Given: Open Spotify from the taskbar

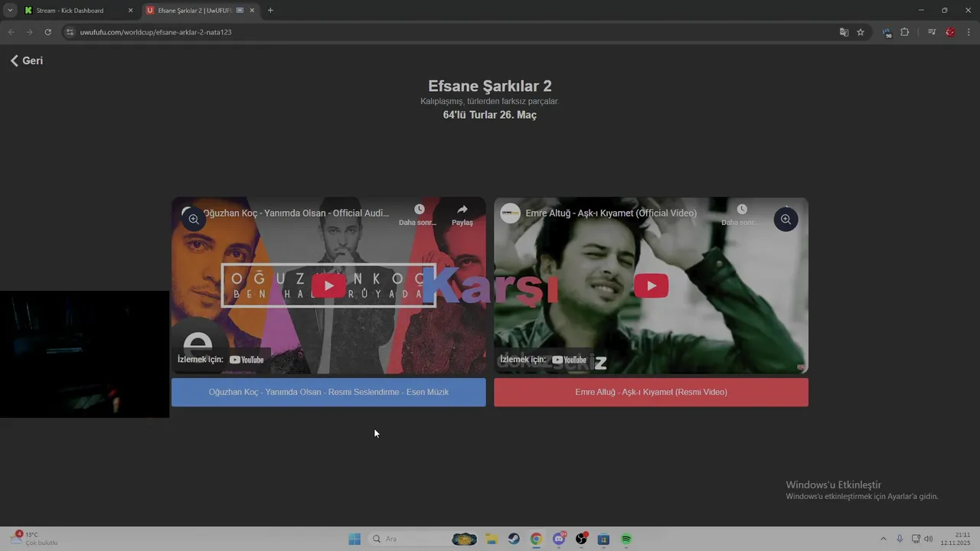Looking at the screenshot, I should [626, 539].
